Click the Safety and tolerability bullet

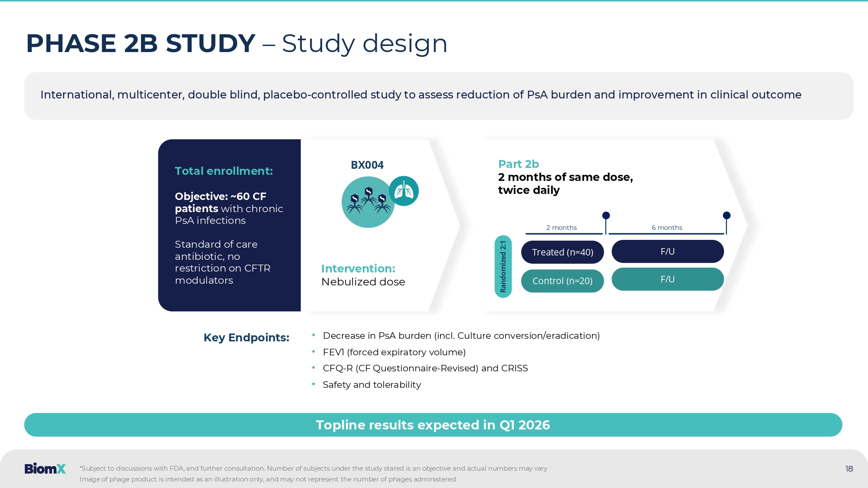coord(372,385)
